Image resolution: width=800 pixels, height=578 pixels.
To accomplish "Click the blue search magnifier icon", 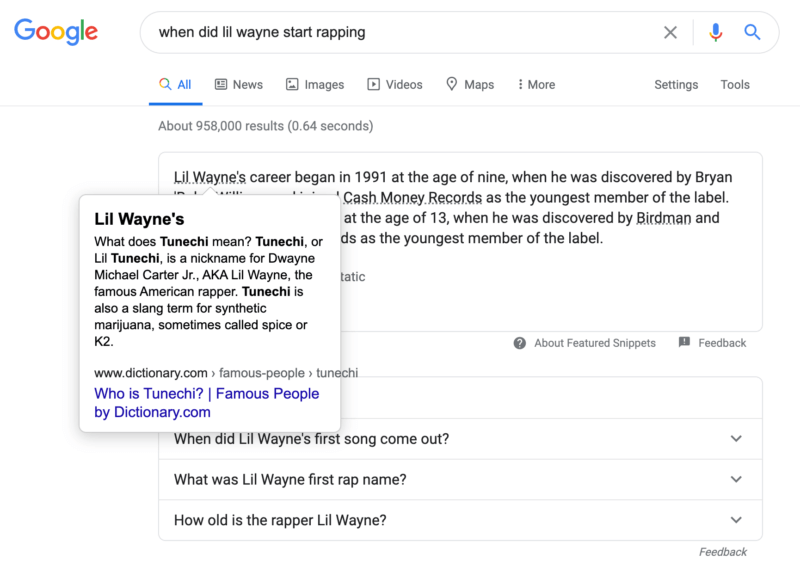I will (752, 32).
